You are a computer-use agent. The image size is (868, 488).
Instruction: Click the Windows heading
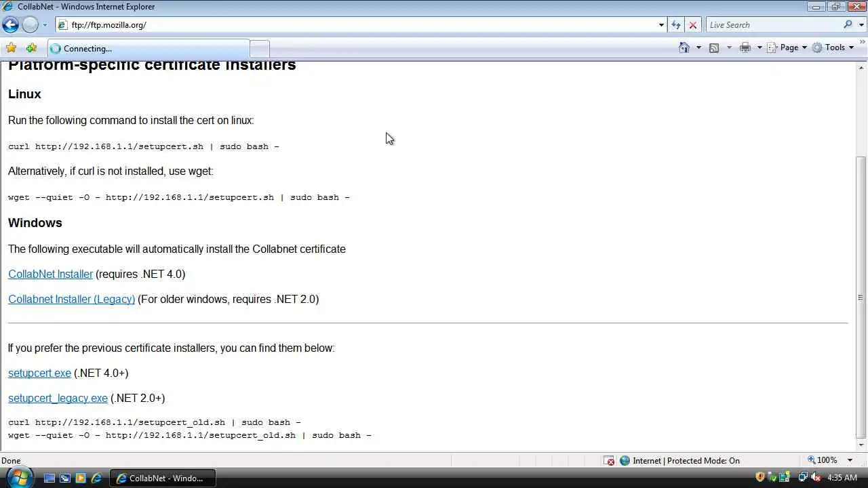35,223
